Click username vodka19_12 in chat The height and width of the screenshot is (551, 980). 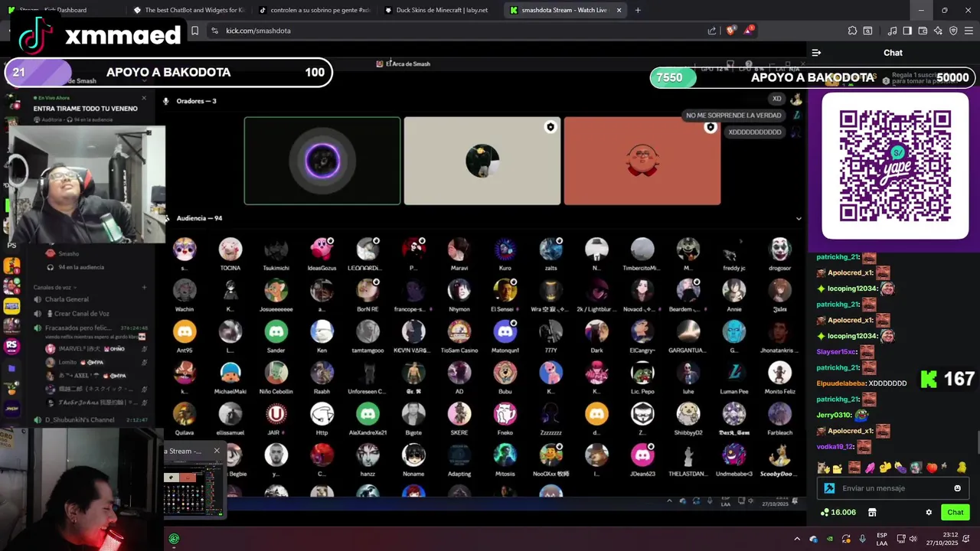click(x=835, y=447)
